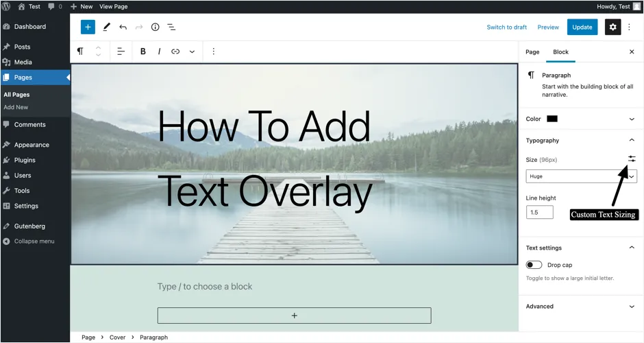Viewport: 644px width, 343px height.
Task: Move the block down
Action: coord(98,55)
